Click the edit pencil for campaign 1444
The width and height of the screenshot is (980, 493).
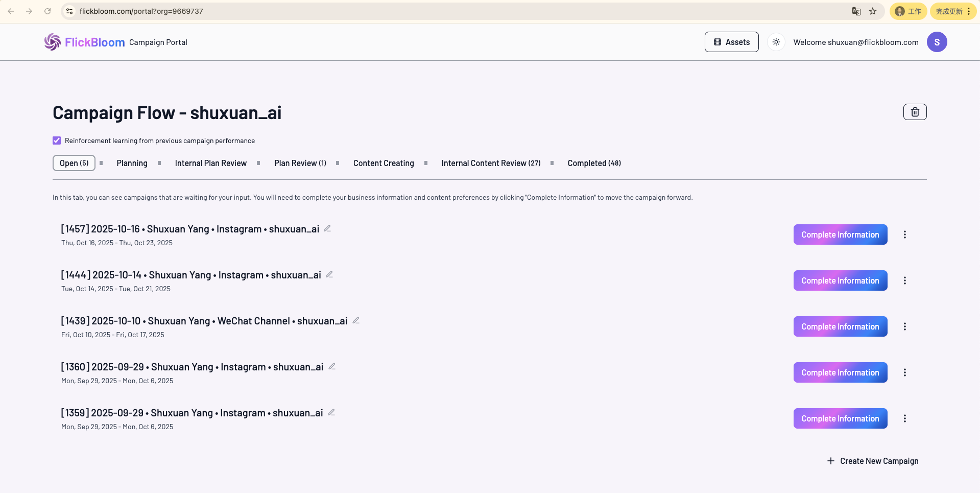coord(329,274)
